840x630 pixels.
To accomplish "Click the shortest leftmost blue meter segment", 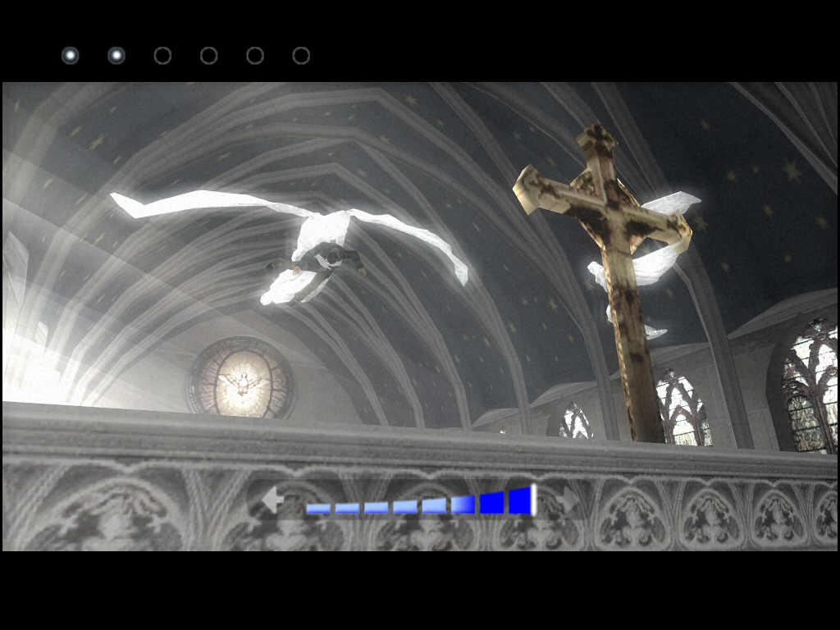I will (318, 509).
